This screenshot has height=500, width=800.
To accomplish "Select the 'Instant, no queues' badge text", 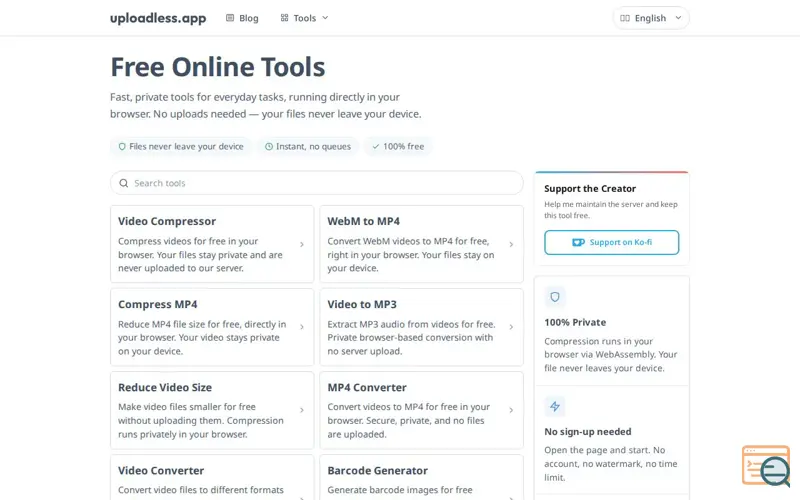I will tap(313, 146).
